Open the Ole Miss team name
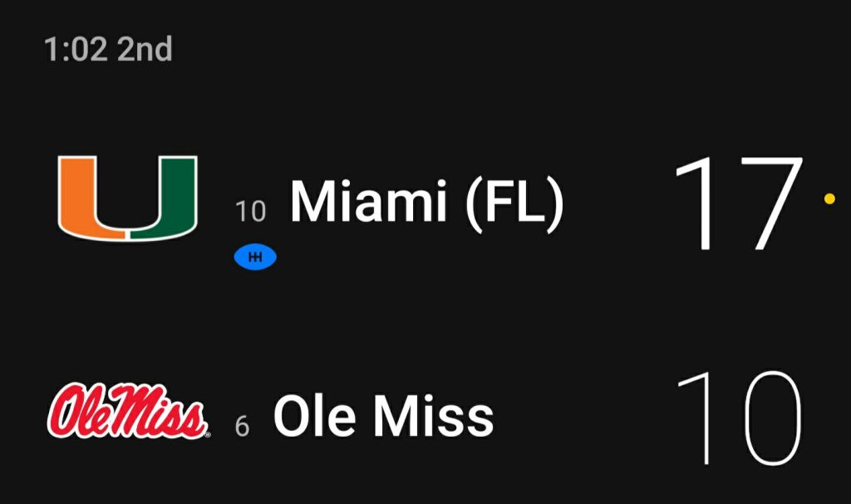The width and height of the screenshot is (851, 504). (383, 416)
